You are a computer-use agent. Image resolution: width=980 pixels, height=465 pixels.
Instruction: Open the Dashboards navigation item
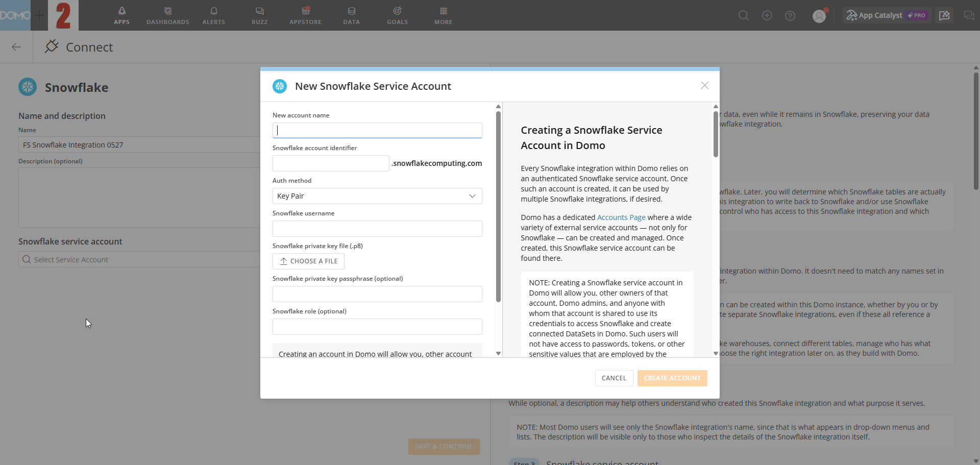168,15
